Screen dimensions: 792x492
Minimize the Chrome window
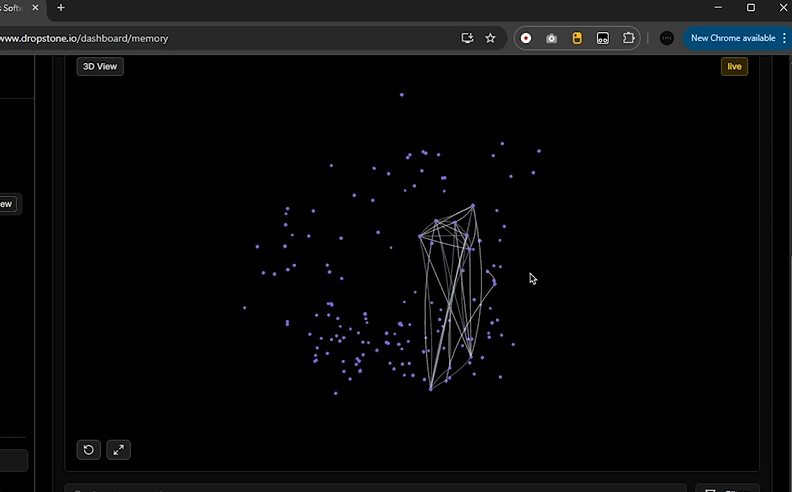718,8
